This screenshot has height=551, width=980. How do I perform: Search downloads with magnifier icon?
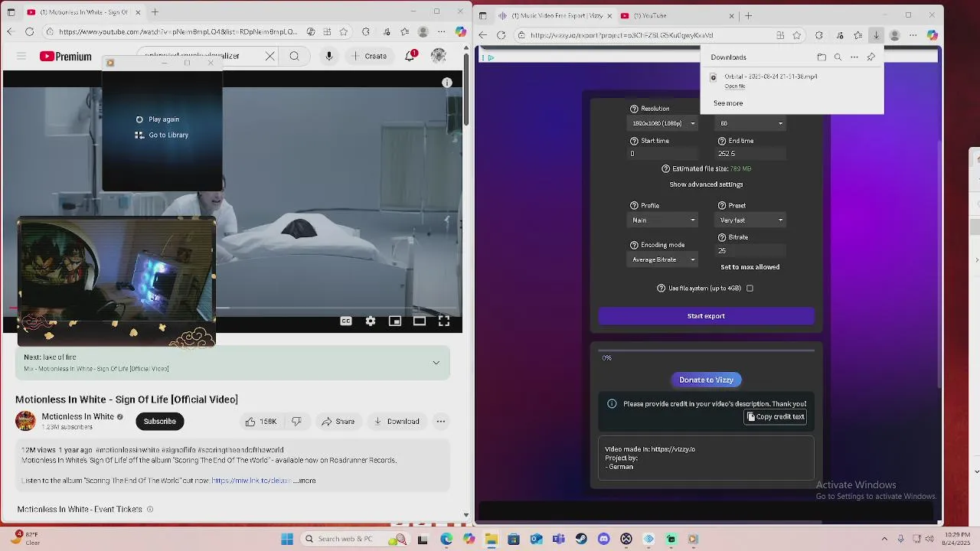pos(838,57)
